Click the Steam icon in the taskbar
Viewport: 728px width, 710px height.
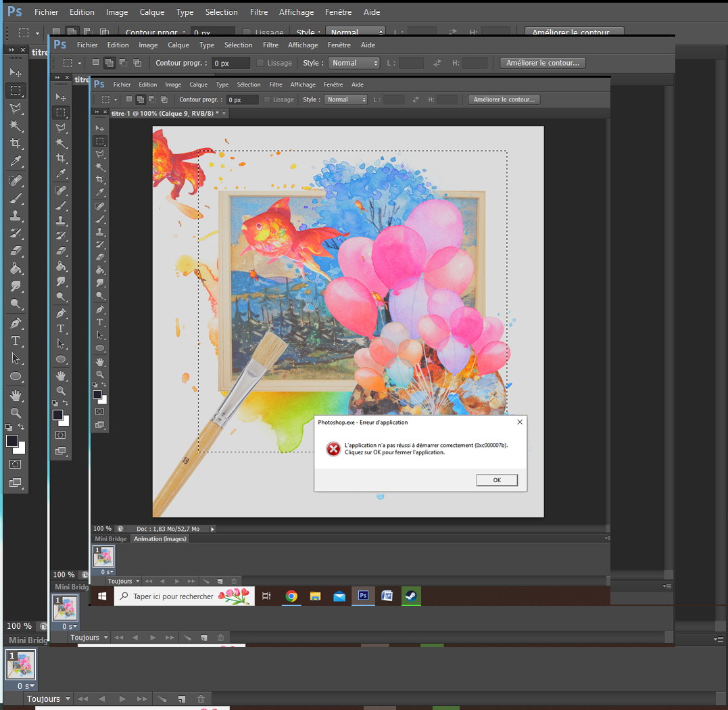tap(410, 596)
